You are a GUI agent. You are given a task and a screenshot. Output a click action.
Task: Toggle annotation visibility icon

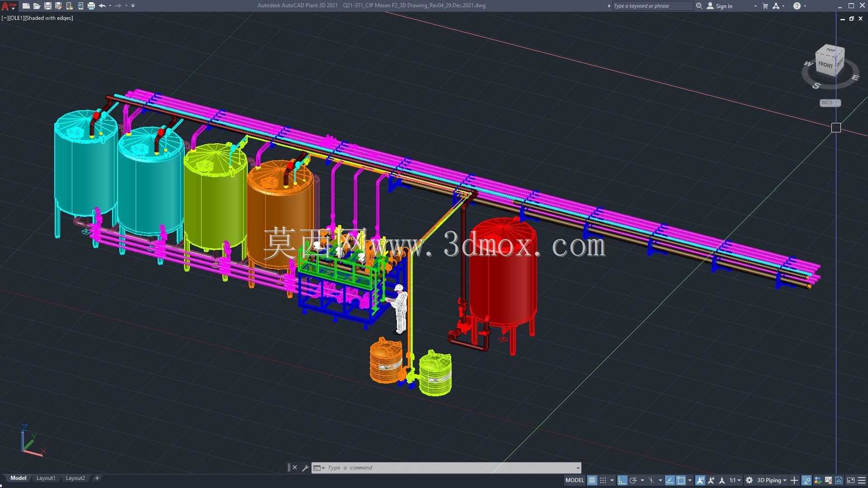[x=700, y=480]
